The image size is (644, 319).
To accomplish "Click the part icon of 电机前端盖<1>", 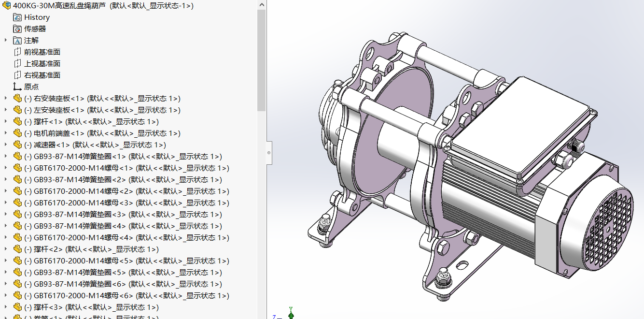I will point(18,133).
